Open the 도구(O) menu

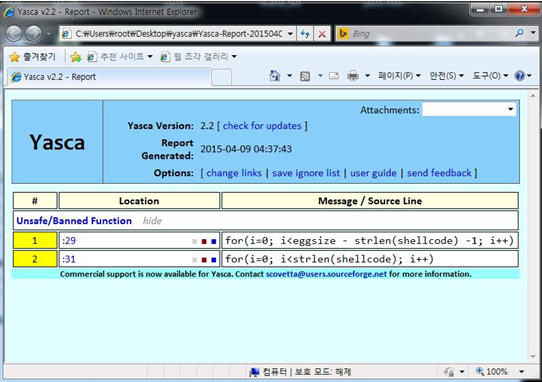coord(490,75)
